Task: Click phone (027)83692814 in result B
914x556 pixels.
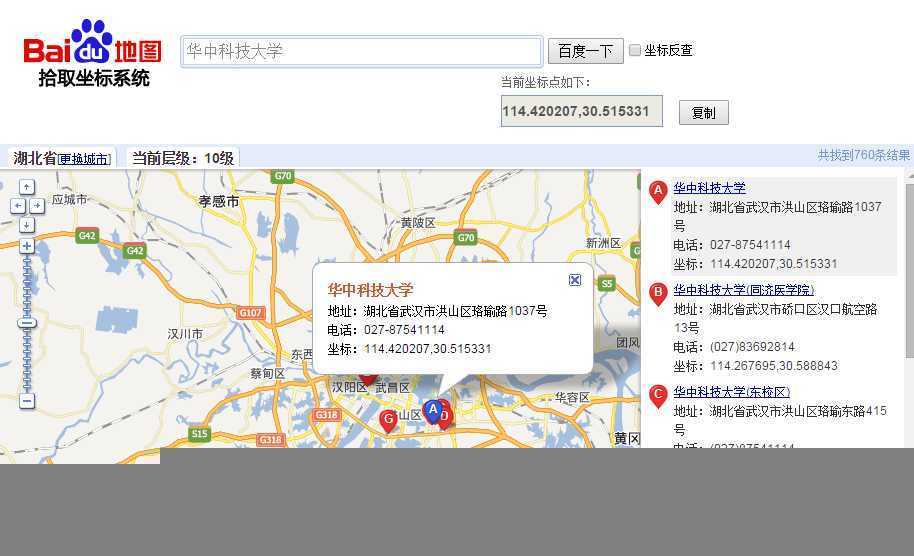Action: click(x=752, y=347)
